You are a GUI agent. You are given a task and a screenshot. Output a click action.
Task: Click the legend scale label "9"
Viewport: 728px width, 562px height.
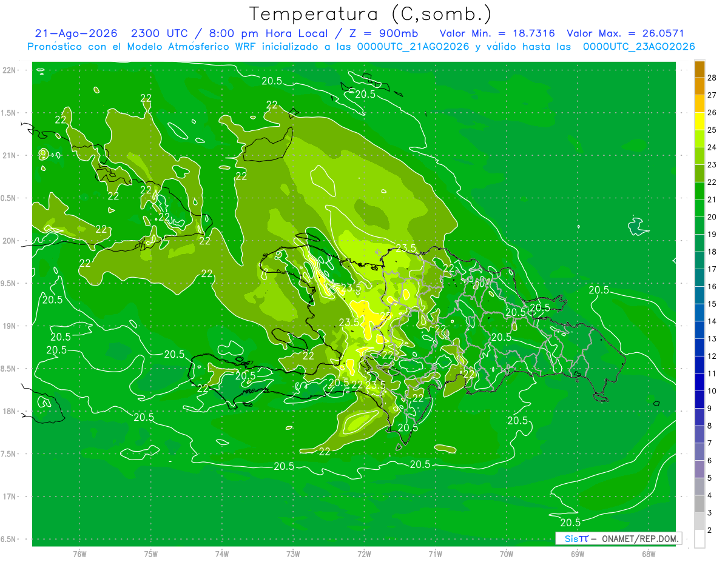[710, 409]
